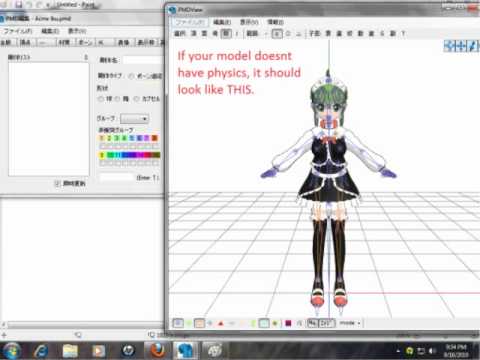This screenshot has width=480, height=360.
Task: Open the Windows Start menu orb
Action: pyautogui.click(x=12, y=350)
